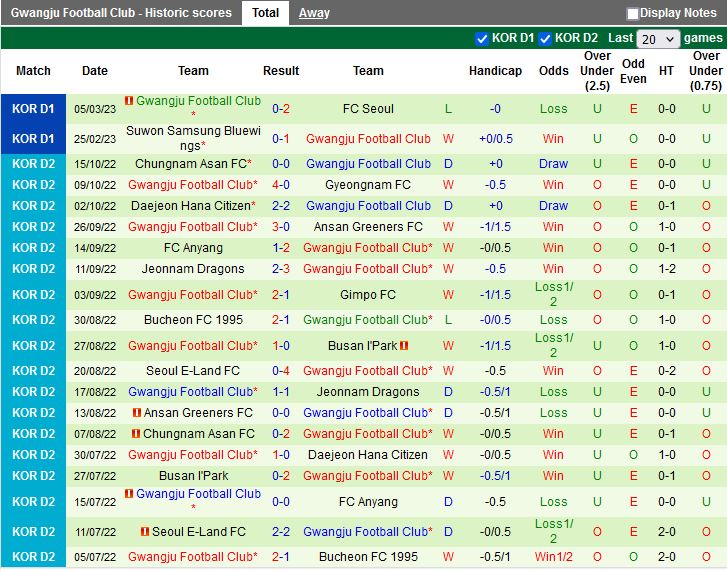
Task: Click the +0/0.5 handicap on 25/02/23
Action: click(496, 139)
